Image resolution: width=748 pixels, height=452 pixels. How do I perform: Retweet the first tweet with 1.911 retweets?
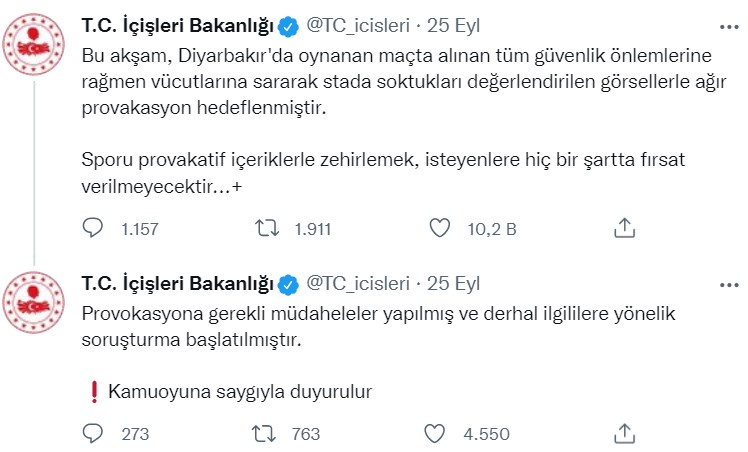(265, 229)
